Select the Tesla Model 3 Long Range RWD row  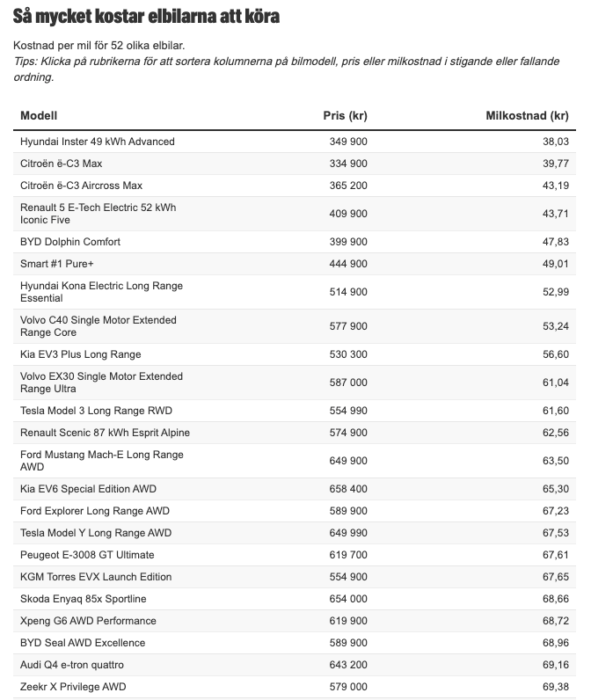click(x=96, y=411)
